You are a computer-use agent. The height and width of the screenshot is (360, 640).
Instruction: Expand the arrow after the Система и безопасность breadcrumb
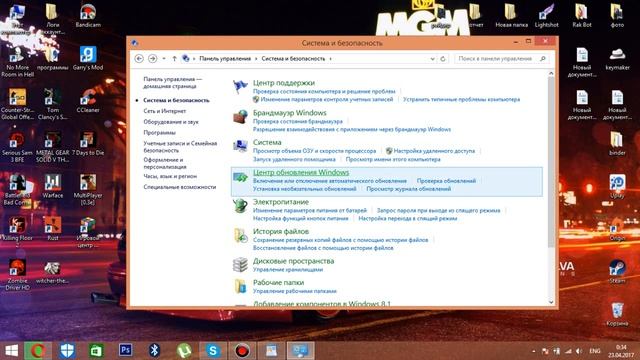click(x=331, y=59)
